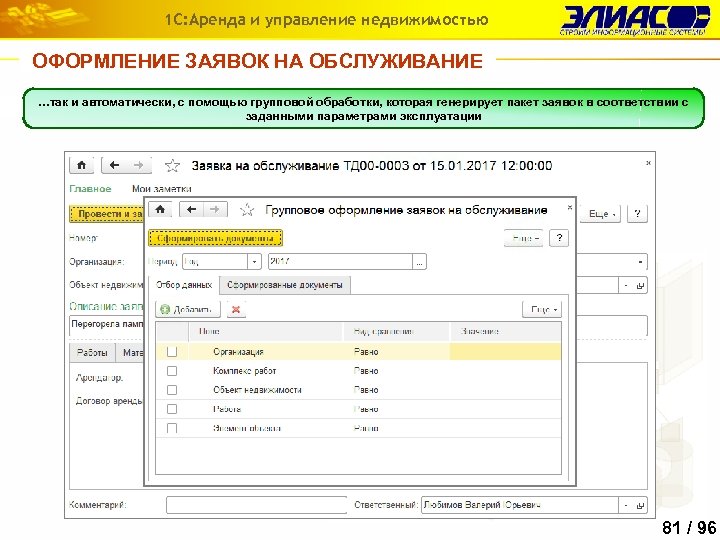Click Равно comparison in Комплекс работ row

[366, 371]
